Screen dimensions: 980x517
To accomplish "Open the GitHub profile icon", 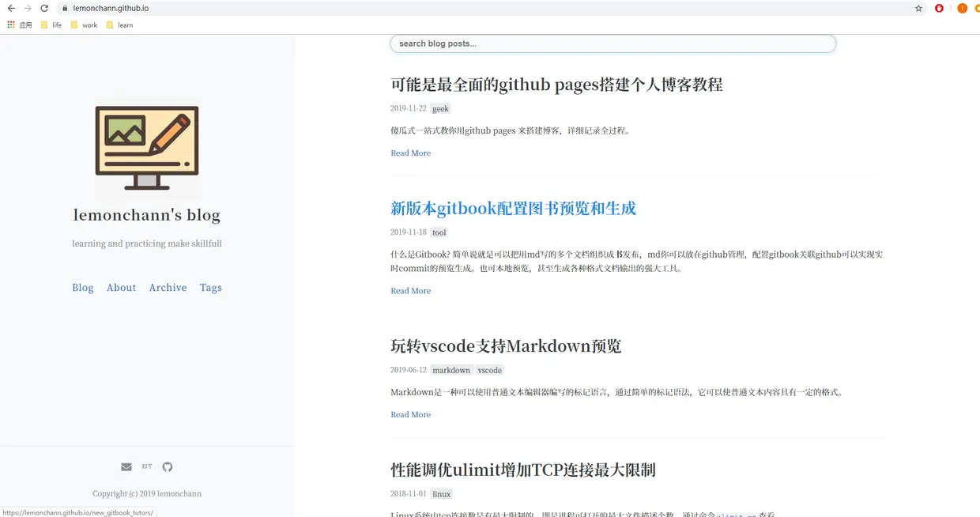I will point(167,466).
